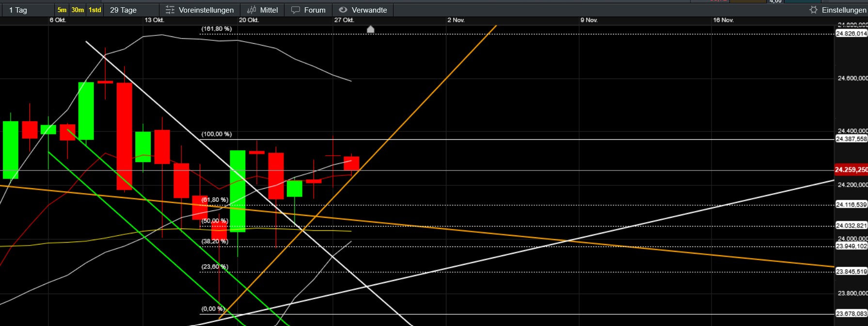The width and height of the screenshot is (868, 326).
Task: Click the Verwandte eye icon
Action: click(343, 10)
